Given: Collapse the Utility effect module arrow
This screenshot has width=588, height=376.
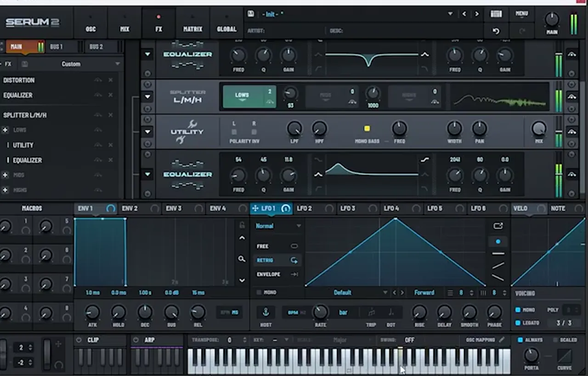Looking at the screenshot, I should 147,131.
